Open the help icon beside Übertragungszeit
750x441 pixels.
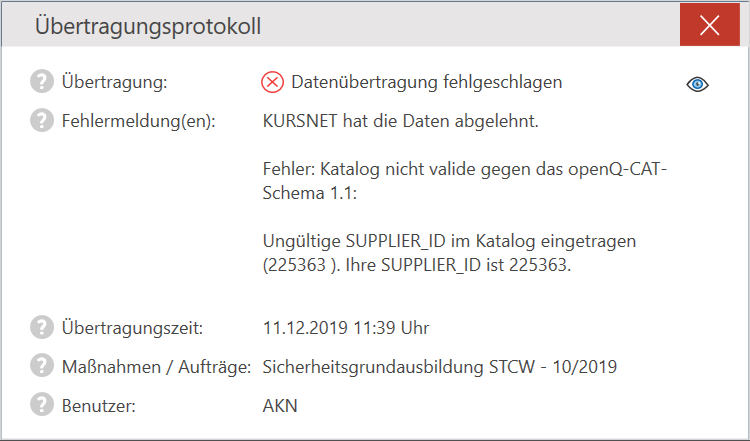[x=42, y=327]
